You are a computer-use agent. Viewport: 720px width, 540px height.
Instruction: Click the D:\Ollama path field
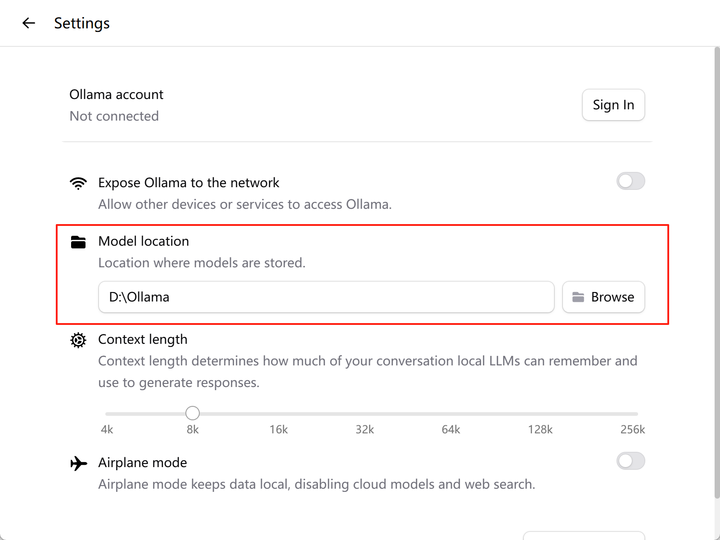click(325, 297)
